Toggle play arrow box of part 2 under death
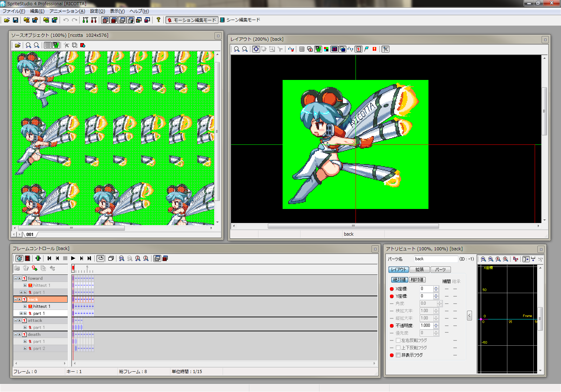Screen dimensions: 561x392 point(25,349)
